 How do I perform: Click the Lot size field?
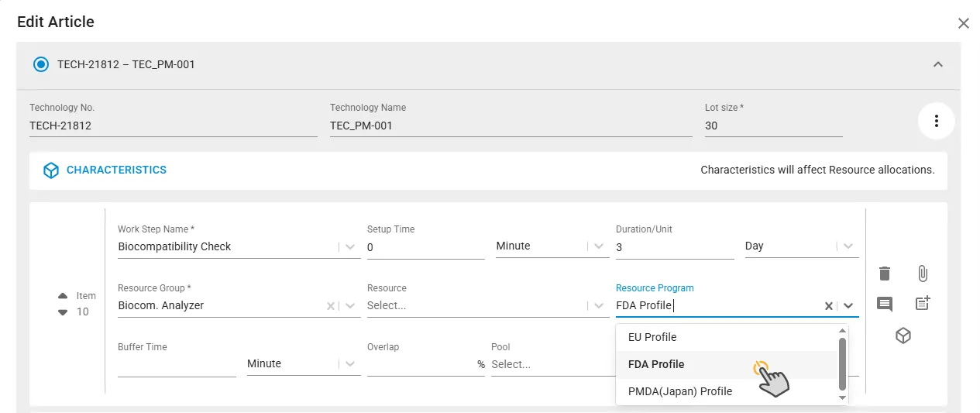click(774, 126)
